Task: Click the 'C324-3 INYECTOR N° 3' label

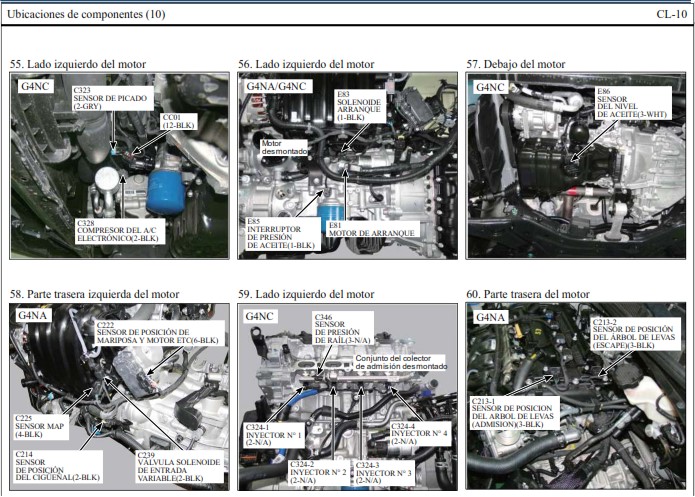Action: (x=384, y=473)
